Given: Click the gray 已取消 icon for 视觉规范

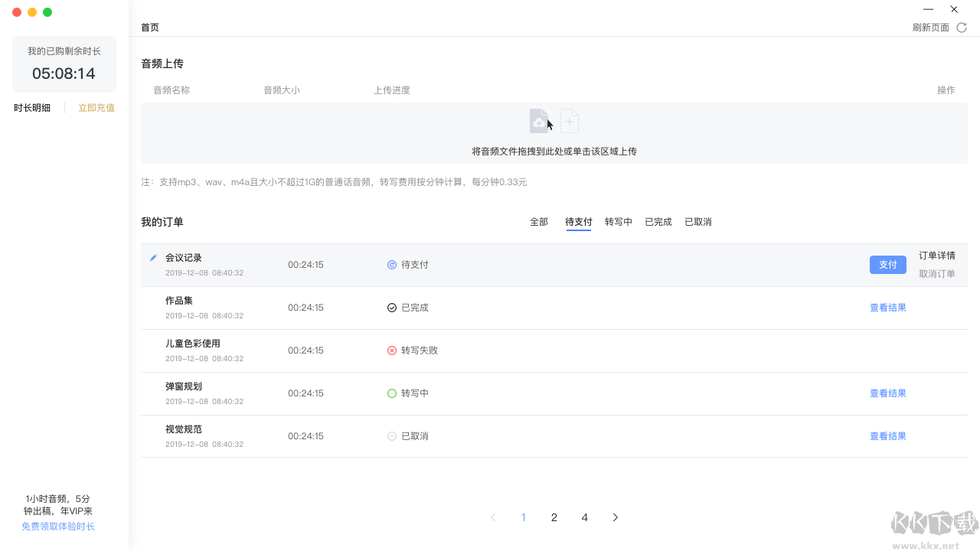Looking at the screenshot, I should tap(391, 435).
